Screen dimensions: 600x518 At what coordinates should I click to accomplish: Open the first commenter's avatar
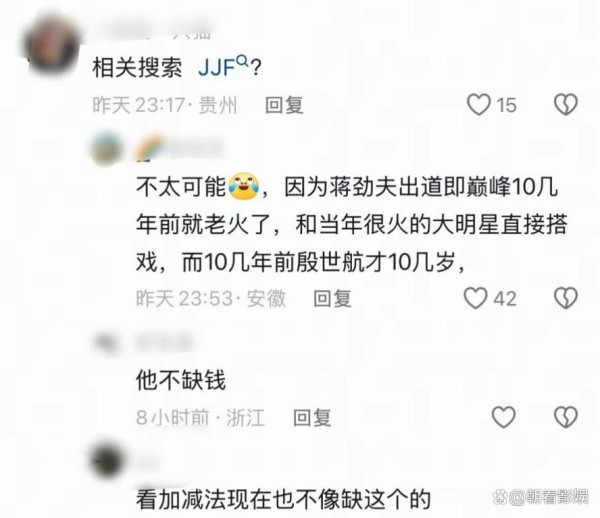pyautogui.click(x=52, y=47)
